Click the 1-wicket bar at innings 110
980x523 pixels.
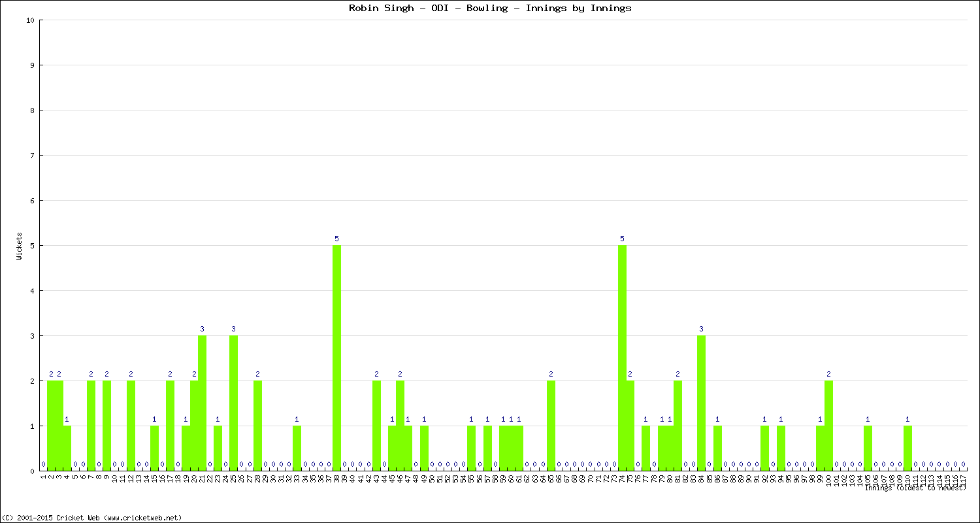click(907, 448)
